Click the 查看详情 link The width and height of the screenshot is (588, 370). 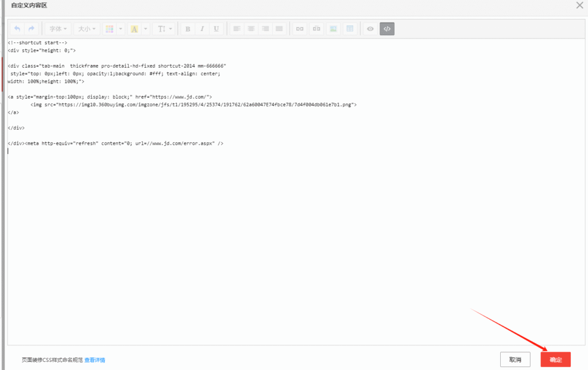click(95, 360)
